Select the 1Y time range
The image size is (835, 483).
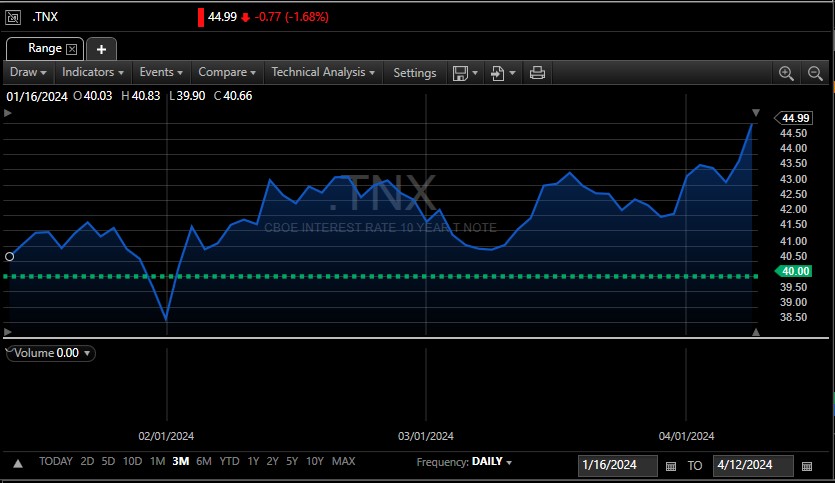tap(253, 461)
